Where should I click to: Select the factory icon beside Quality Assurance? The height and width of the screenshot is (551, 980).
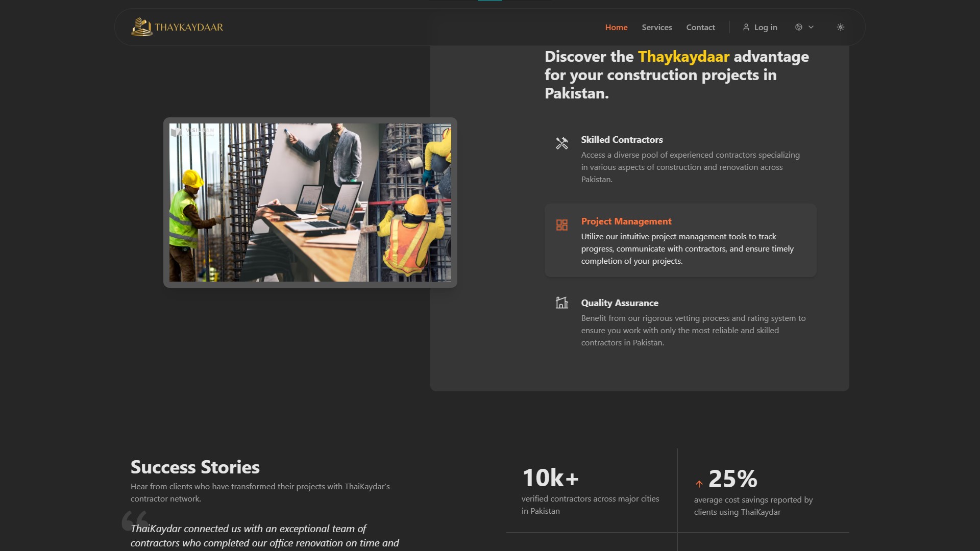[562, 303]
